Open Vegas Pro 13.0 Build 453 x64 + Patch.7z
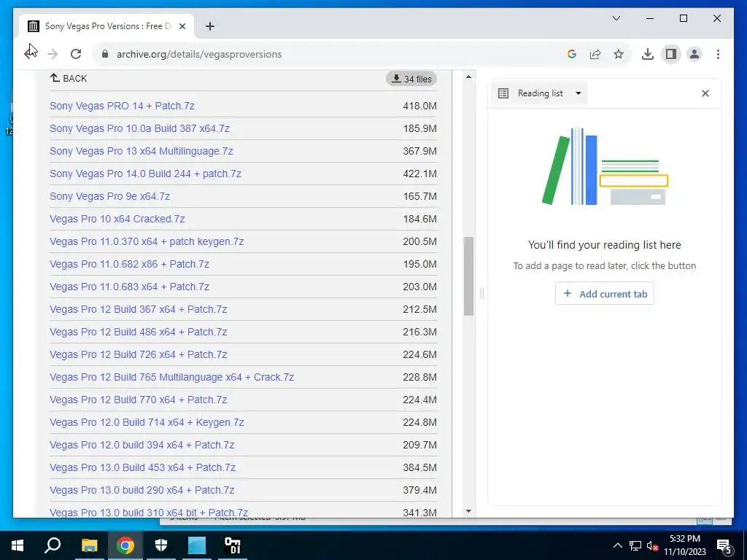The image size is (747, 560). coord(142,467)
